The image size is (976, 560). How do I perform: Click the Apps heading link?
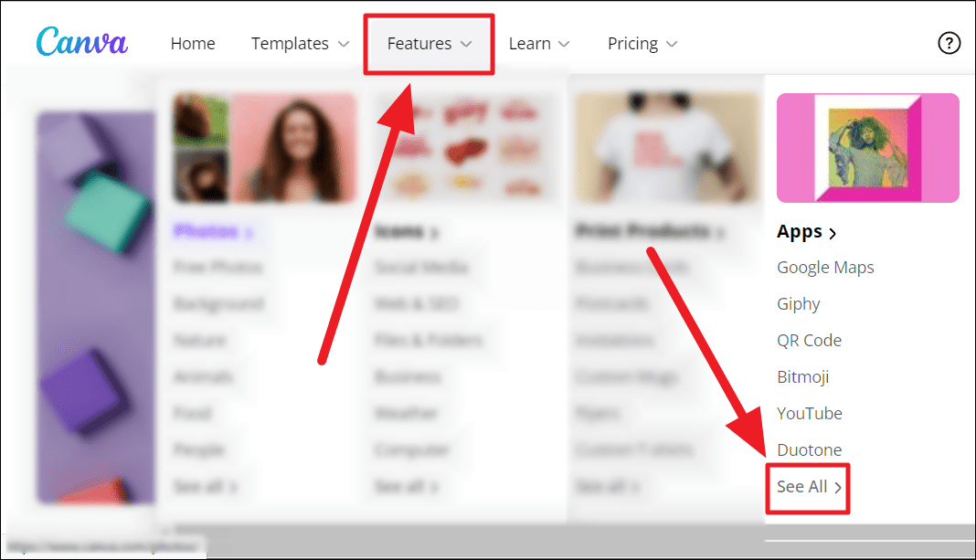pyautogui.click(x=806, y=231)
